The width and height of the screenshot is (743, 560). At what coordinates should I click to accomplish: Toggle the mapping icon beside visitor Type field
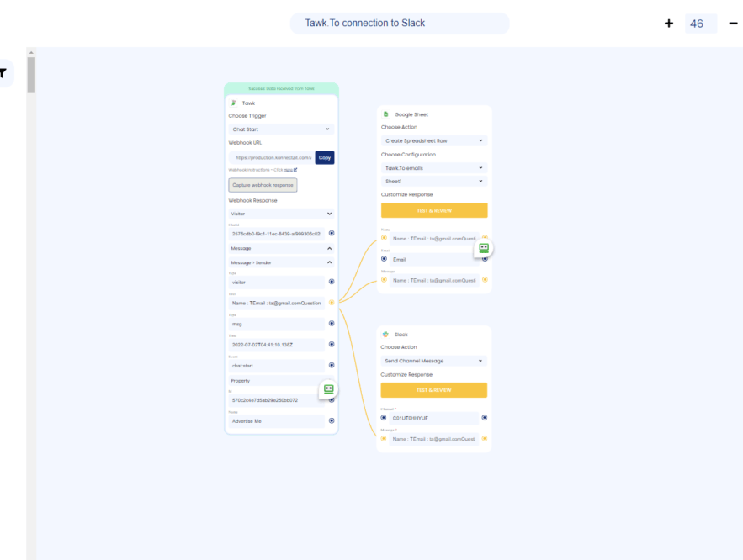click(332, 283)
